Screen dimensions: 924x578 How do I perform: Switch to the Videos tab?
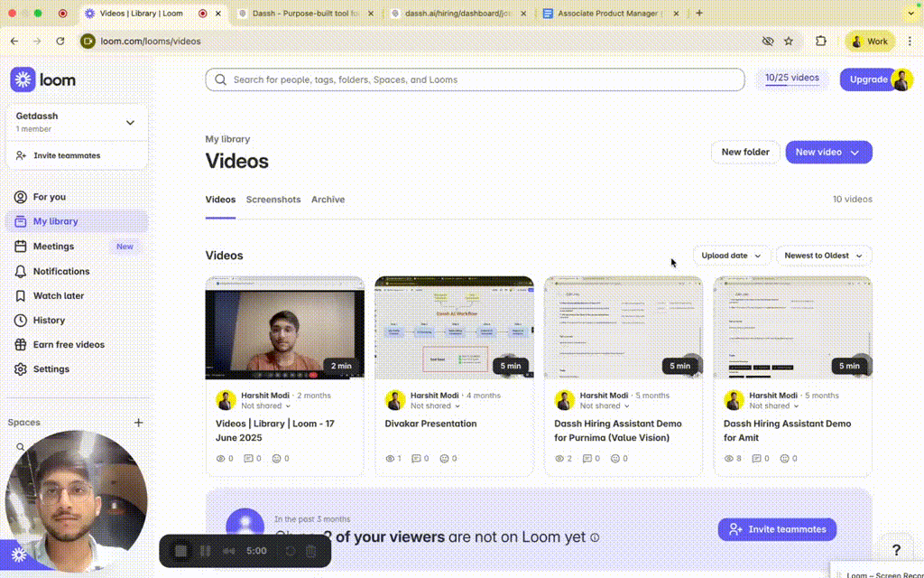pos(220,200)
